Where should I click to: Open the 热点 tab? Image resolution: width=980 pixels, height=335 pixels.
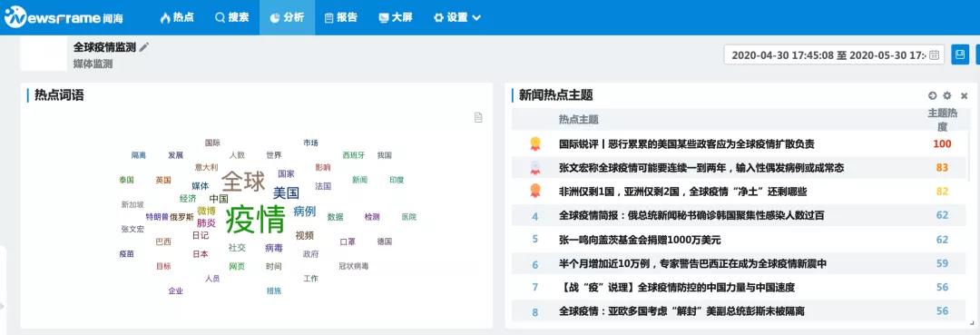177,17
